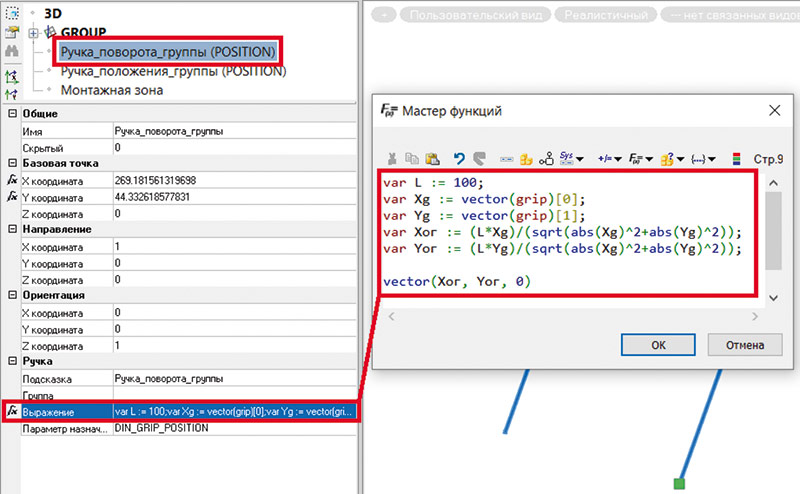Collapse the Базовая точка section
Screen dimensions: 800x494
[x=12, y=163]
